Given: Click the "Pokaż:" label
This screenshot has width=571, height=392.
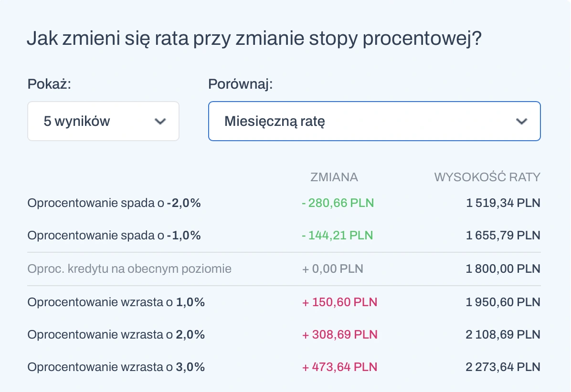Looking at the screenshot, I should (x=49, y=84).
